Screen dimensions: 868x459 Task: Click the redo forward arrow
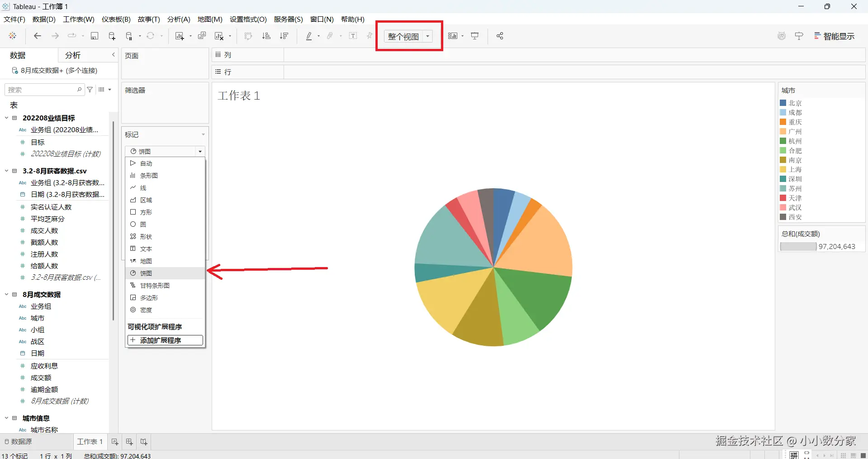(x=55, y=36)
